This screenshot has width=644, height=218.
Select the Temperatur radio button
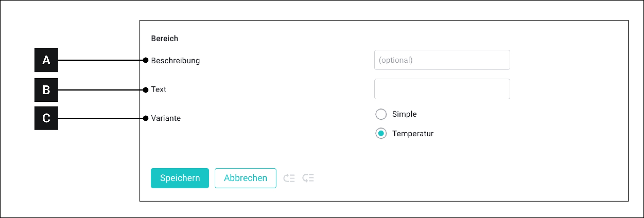click(381, 134)
